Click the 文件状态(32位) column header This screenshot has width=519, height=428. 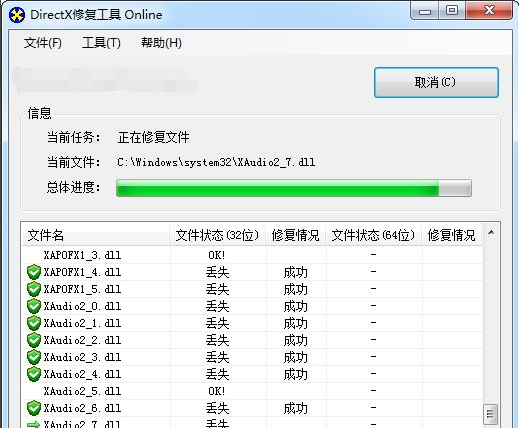click(218, 235)
